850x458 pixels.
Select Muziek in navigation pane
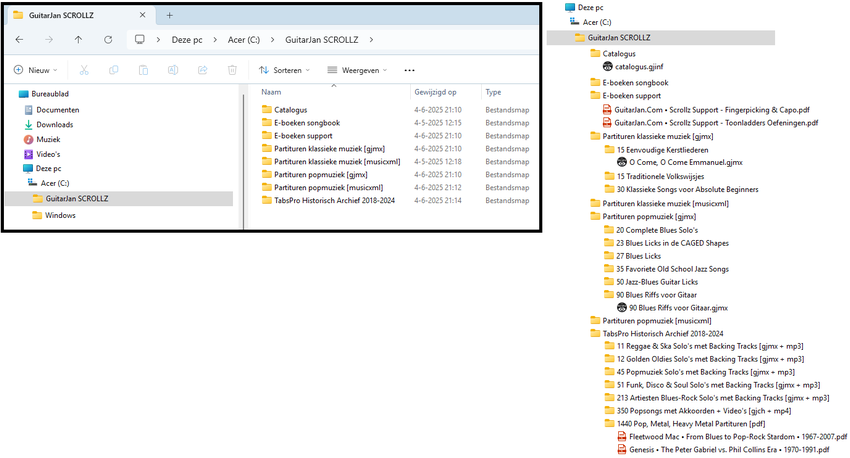tap(42, 139)
